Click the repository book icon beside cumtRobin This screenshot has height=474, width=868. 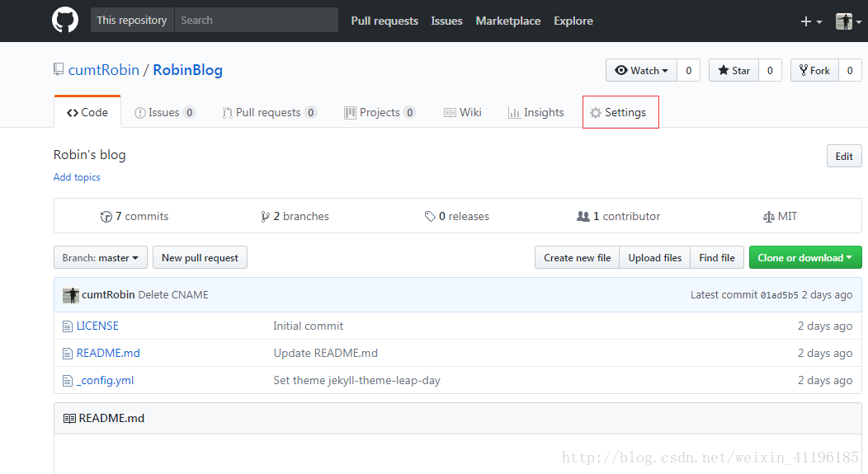coord(59,70)
